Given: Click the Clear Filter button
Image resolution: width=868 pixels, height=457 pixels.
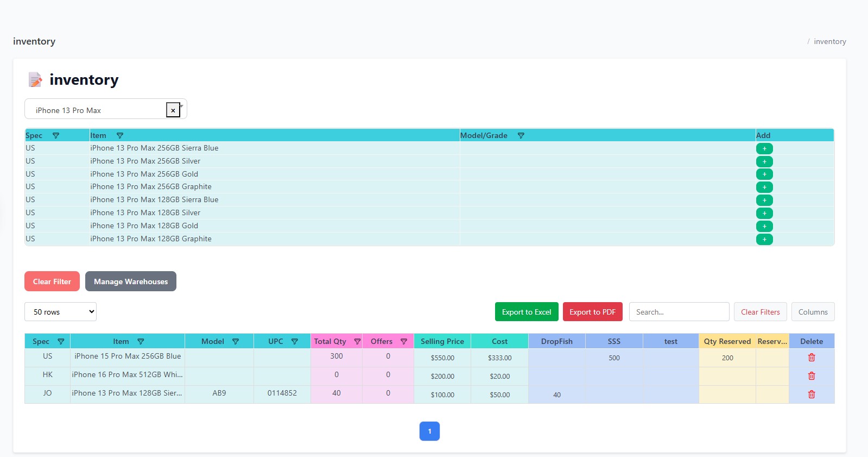Looking at the screenshot, I should 52,281.
